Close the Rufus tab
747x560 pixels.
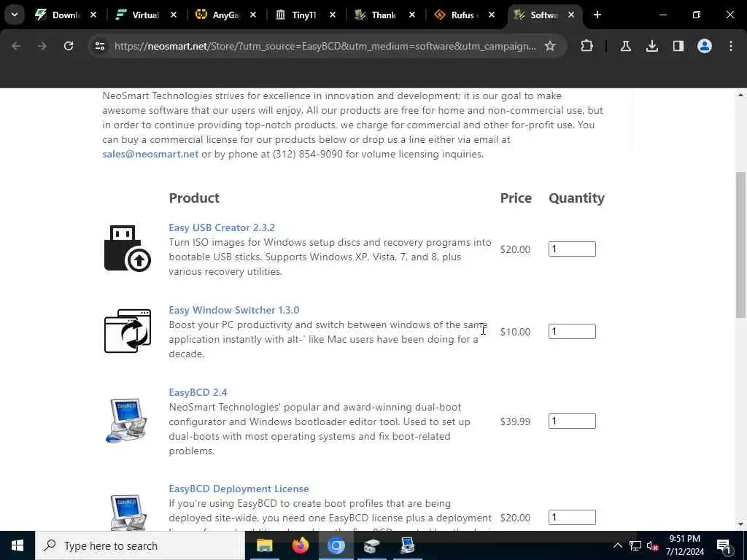click(492, 15)
